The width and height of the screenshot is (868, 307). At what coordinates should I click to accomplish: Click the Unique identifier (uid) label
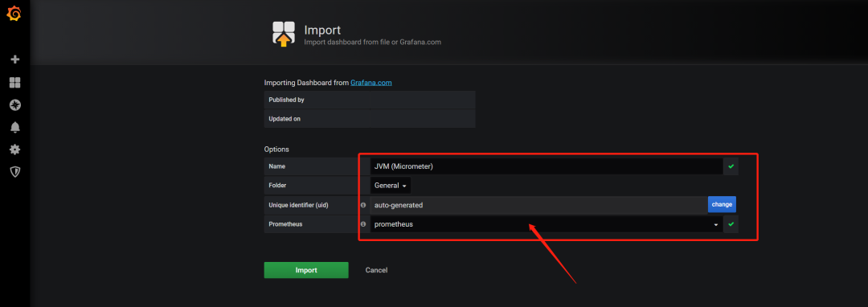point(298,205)
